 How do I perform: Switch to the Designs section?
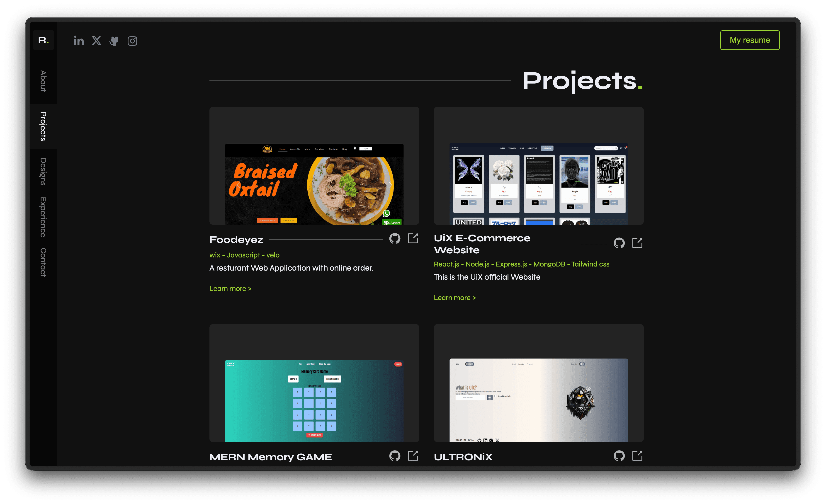point(43,172)
